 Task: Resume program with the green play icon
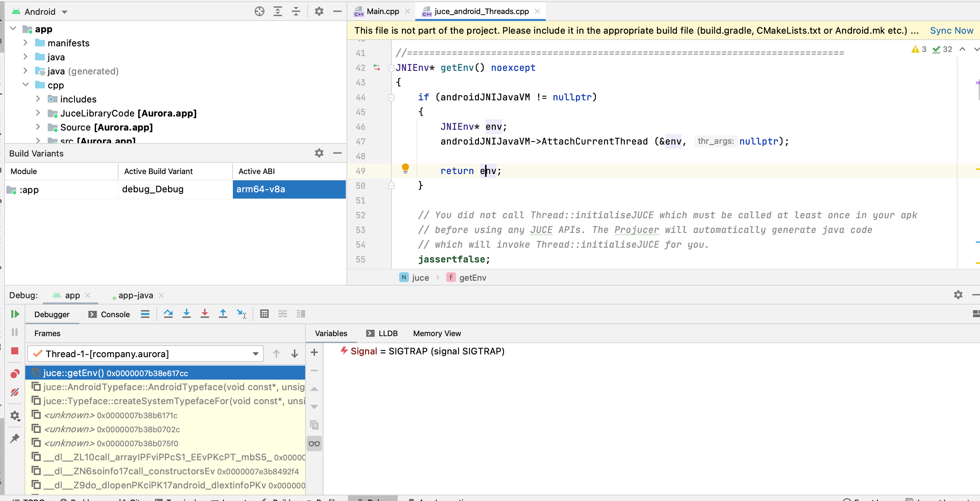[x=15, y=314]
